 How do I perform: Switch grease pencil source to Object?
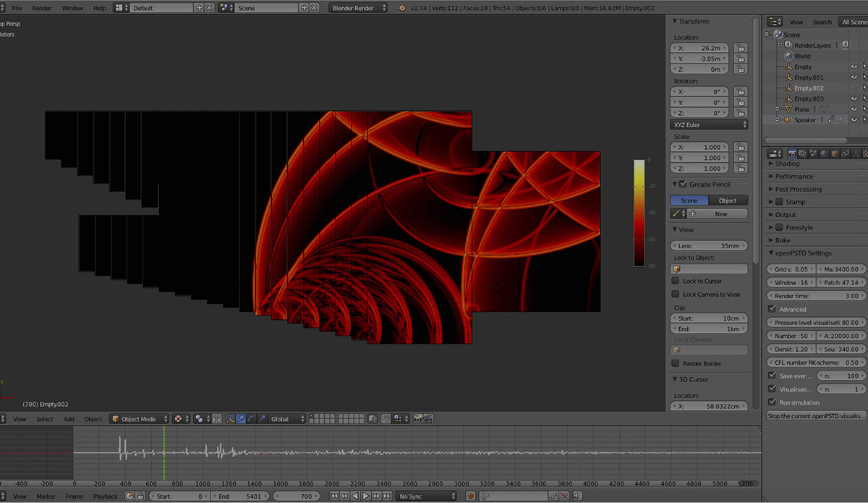point(728,200)
